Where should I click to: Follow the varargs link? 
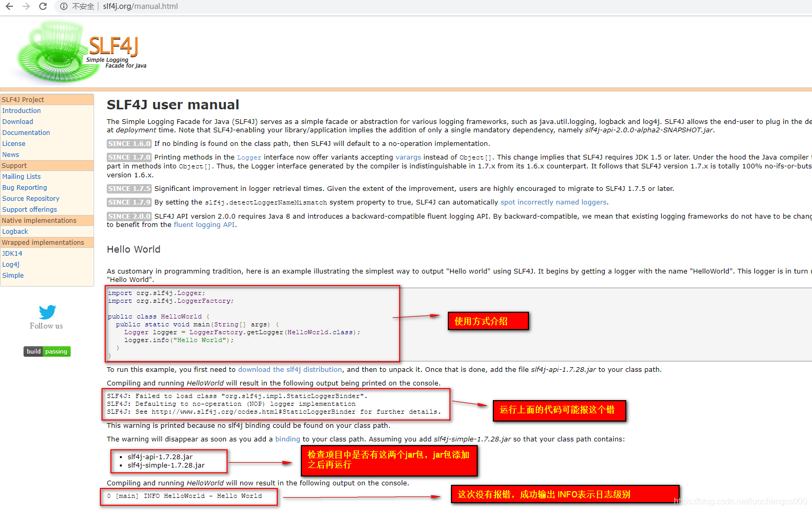click(408, 157)
